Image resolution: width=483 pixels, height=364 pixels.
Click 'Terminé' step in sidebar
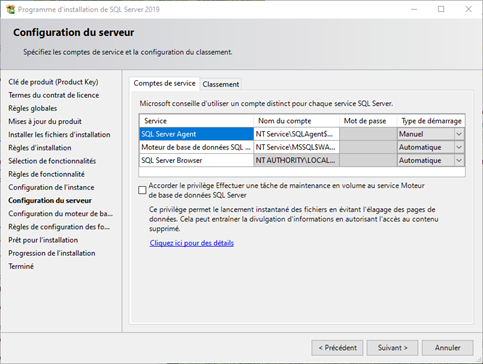pyautogui.click(x=21, y=266)
